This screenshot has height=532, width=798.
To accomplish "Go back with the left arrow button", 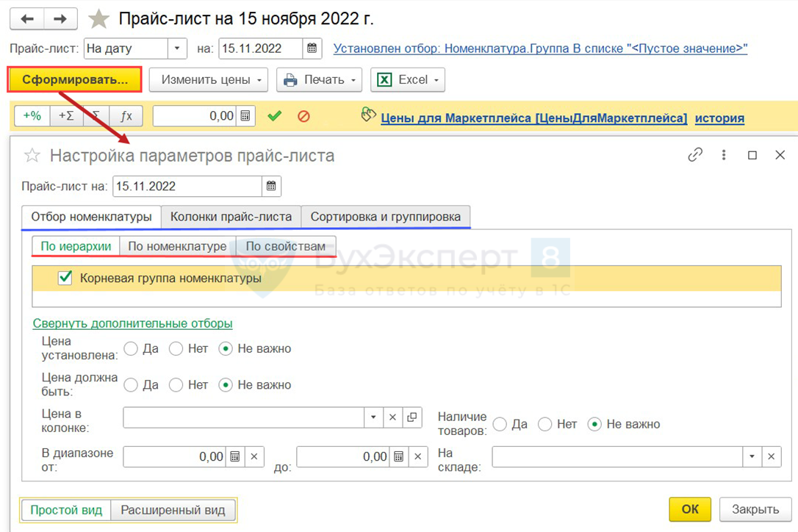I will pyautogui.click(x=27, y=19).
